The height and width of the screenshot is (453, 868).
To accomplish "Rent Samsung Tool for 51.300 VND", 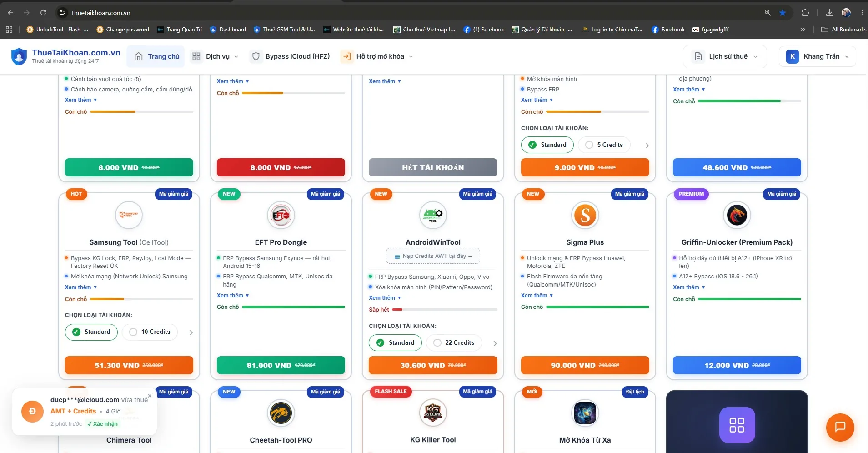I will [x=129, y=365].
